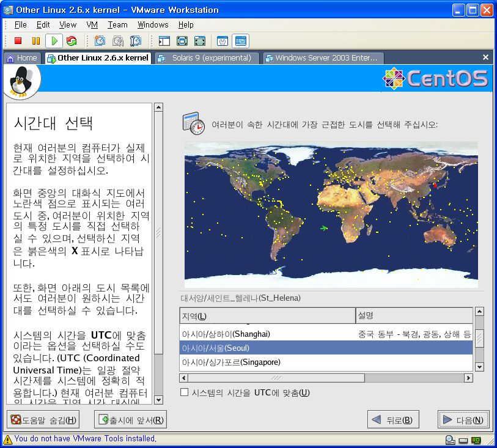Click the 다음(N) next button
The height and width of the screenshot is (448, 497).
(x=463, y=420)
